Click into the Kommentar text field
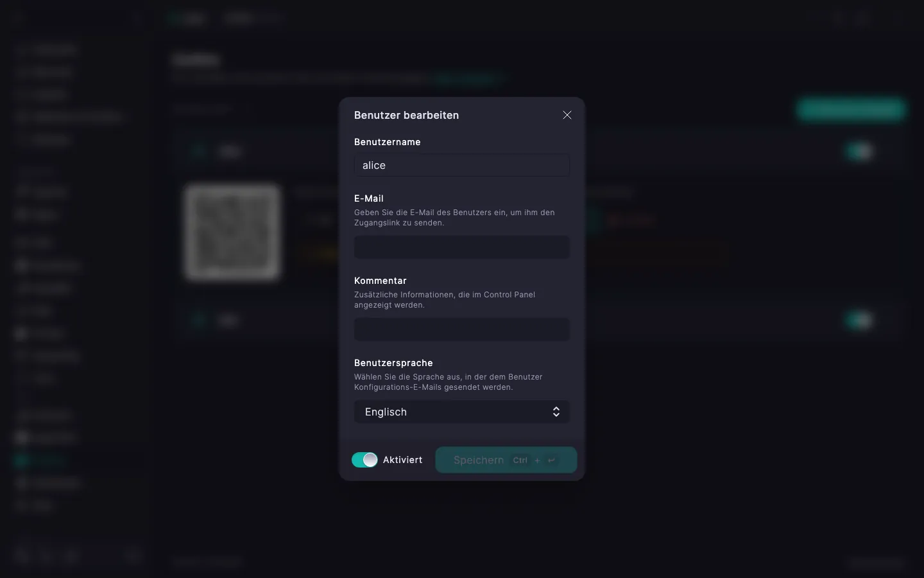This screenshot has height=578, width=924. click(x=462, y=329)
